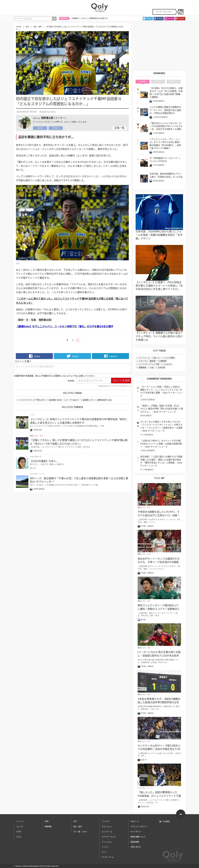Bookmark the article via the hatena button
The width and height of the screenshot is (199, 868).
(x=111, y=356)
